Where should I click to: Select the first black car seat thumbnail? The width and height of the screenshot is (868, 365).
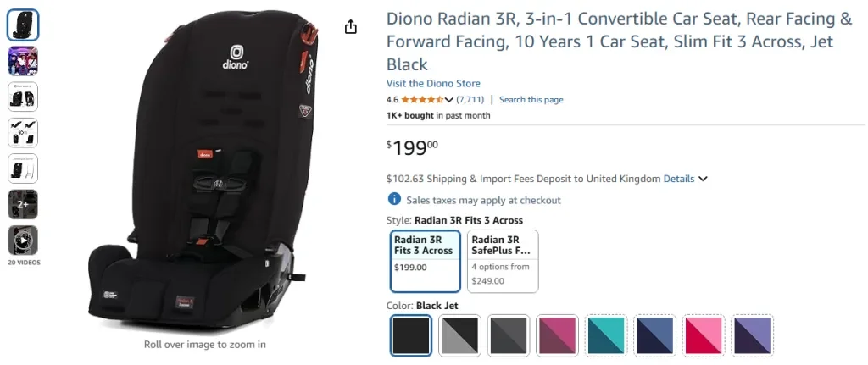point(23,25)
